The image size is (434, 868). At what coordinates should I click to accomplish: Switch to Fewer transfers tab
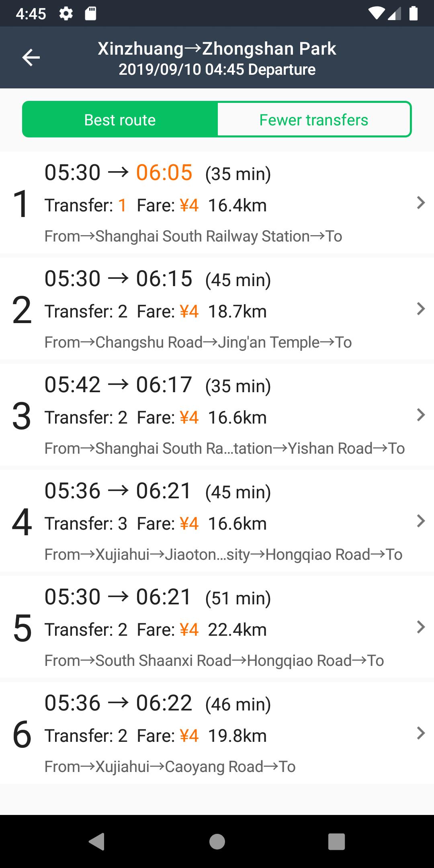(x=313, y=120)
